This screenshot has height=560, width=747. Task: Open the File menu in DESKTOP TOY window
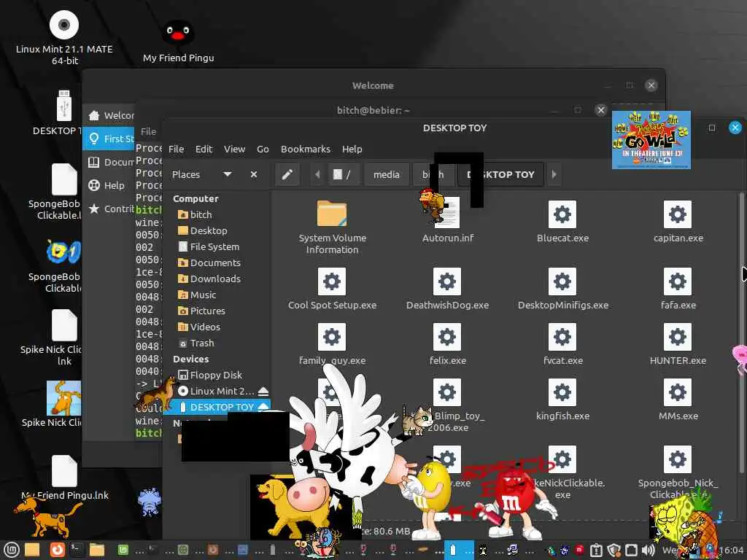tap(177, 149)
